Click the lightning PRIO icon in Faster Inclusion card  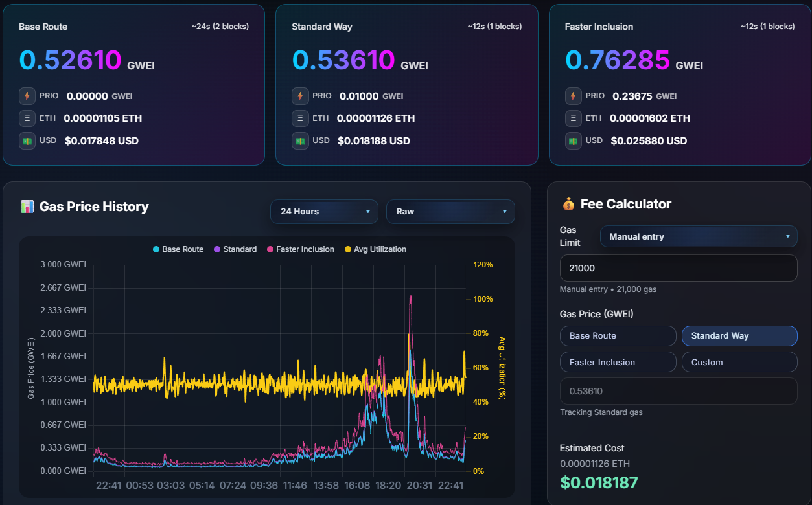[574, 96]
